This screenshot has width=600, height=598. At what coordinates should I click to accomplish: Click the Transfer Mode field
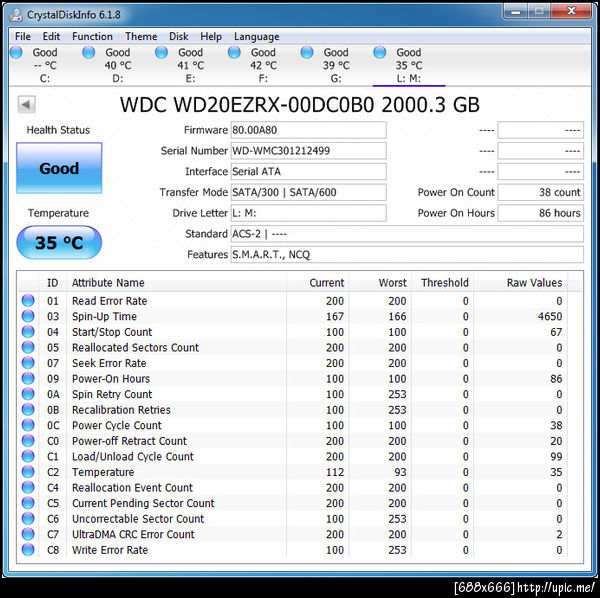pos(308,192)
